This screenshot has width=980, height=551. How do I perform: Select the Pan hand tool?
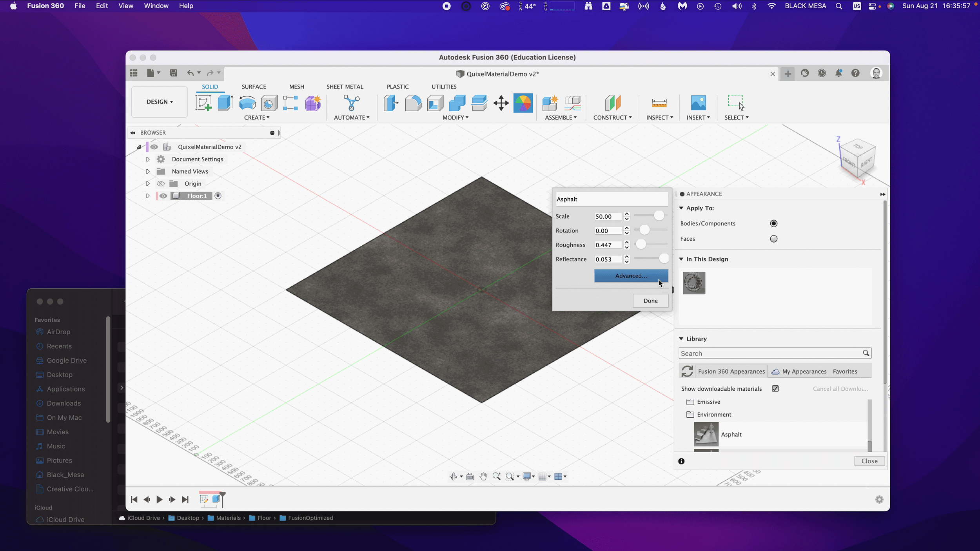(483, 476)
